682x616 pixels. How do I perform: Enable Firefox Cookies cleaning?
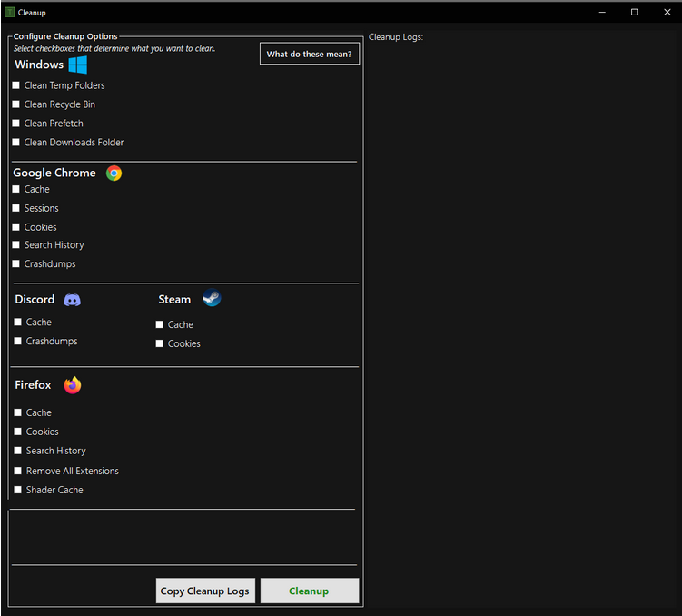18,432
